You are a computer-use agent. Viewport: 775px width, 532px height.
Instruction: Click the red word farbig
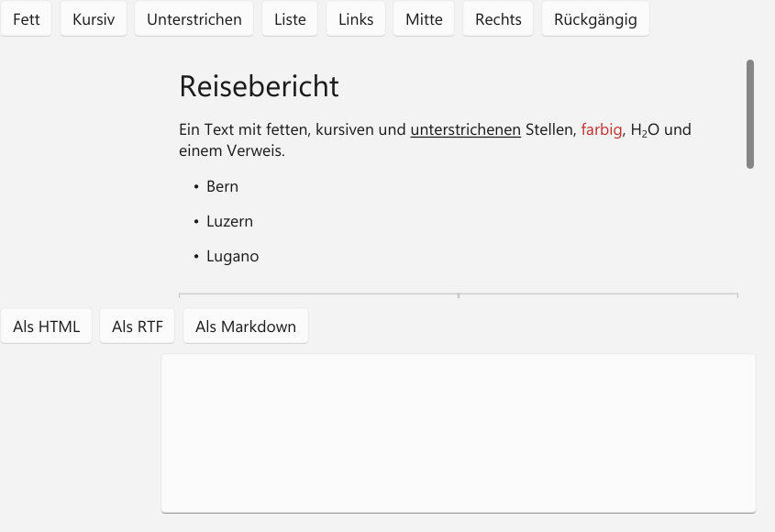(x=601, y=129)
